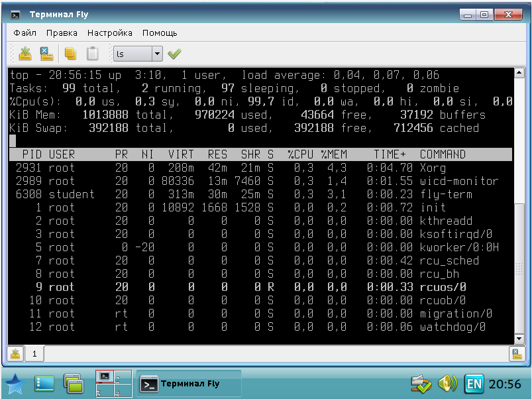Click the %MEM column header
Viewport: 532px width, 399px height.
tap(334, 154)
